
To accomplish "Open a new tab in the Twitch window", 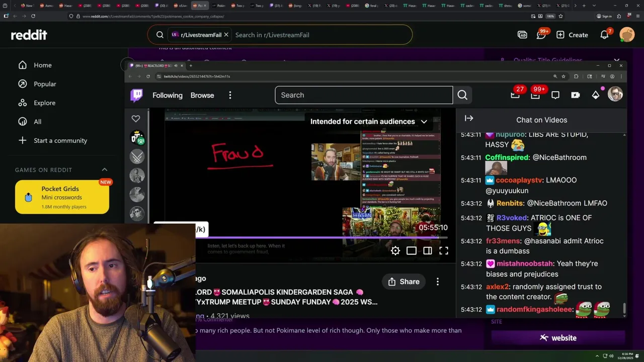I will tap(191, 65).
